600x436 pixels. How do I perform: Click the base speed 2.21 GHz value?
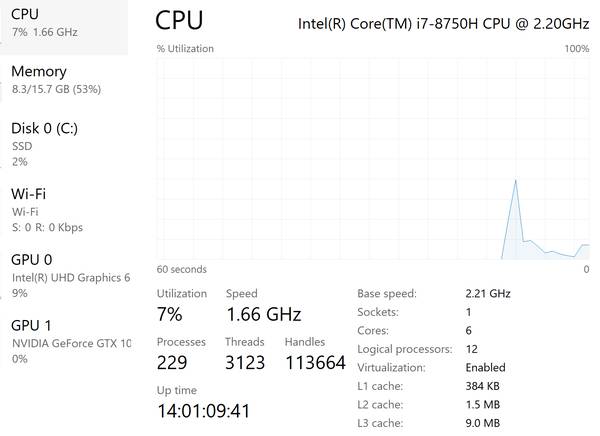[x=488, y=294]
